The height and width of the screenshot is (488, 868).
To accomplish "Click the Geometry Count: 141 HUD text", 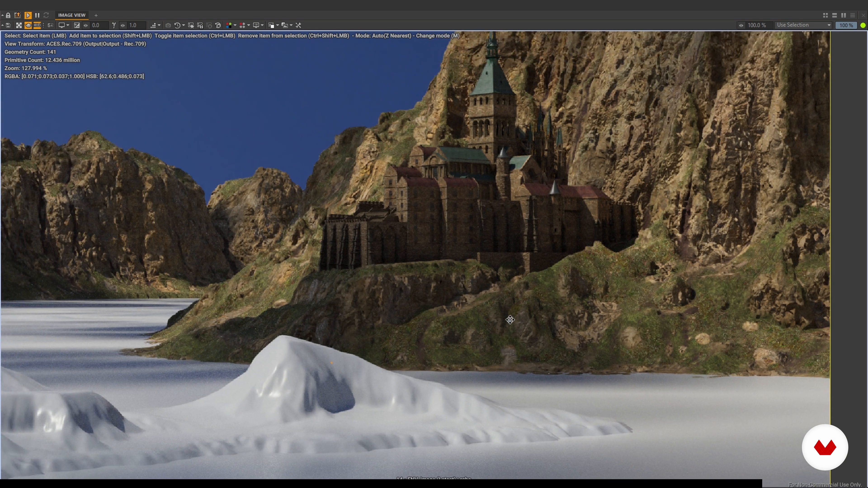I will pos(30,52).
